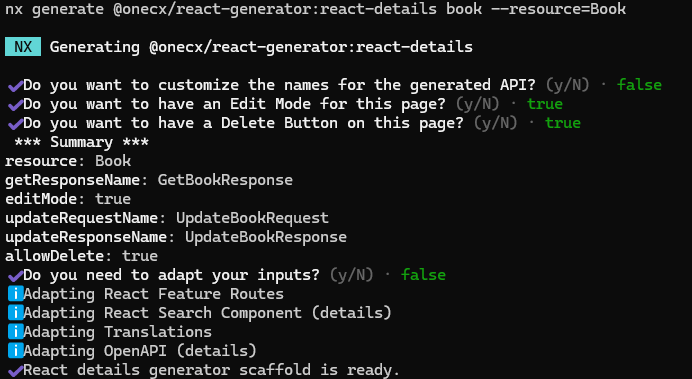Click the 'allowDelete: true' line
The width and height of the screenshot is (692, 379).
click(x=82, y=256)
